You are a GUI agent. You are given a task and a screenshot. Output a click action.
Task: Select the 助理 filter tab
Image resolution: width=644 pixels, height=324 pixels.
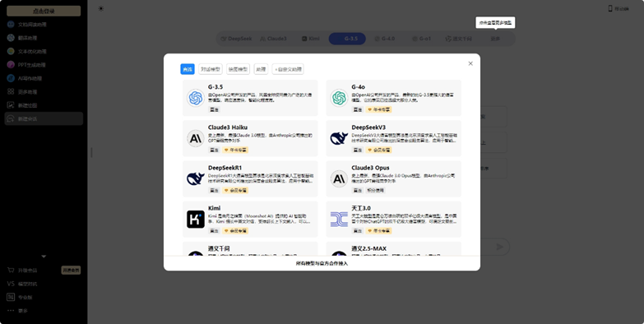[x=261, y=69]
